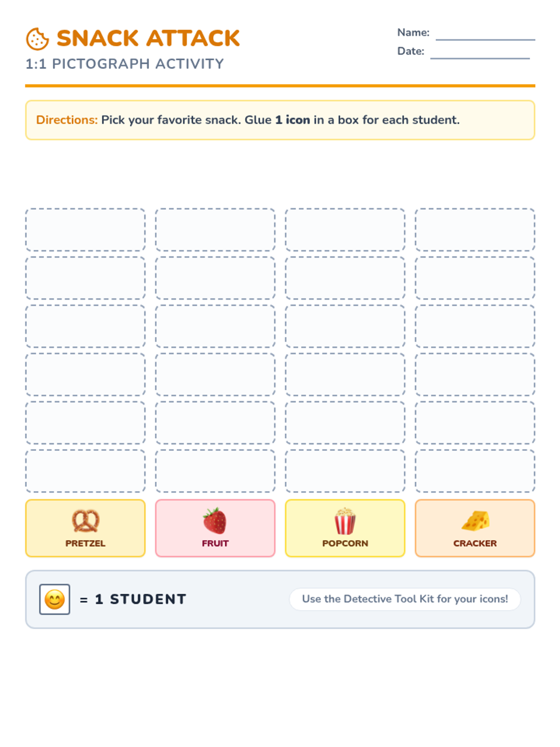Click the top box in pretzel column

pyautogui.click(x=85, y=230)
